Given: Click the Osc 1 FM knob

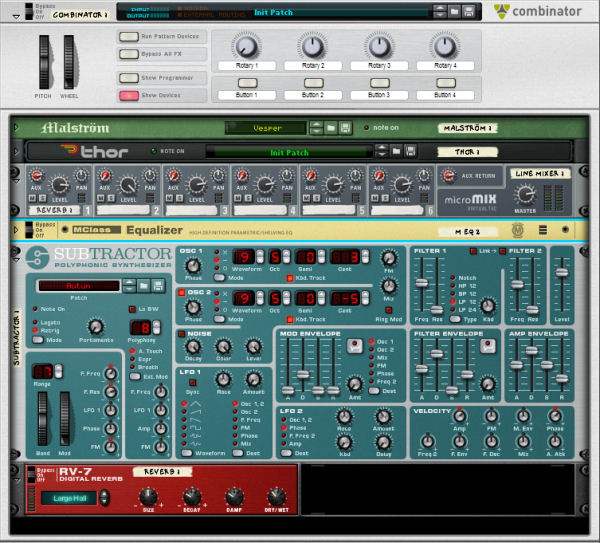Looking at the screenshot, I should click(389, 258).
